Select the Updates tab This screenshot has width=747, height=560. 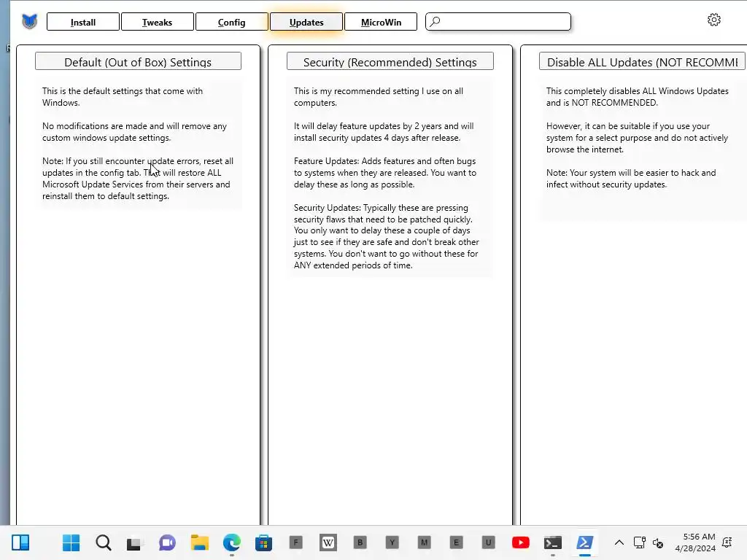click(x=306, y=22)
